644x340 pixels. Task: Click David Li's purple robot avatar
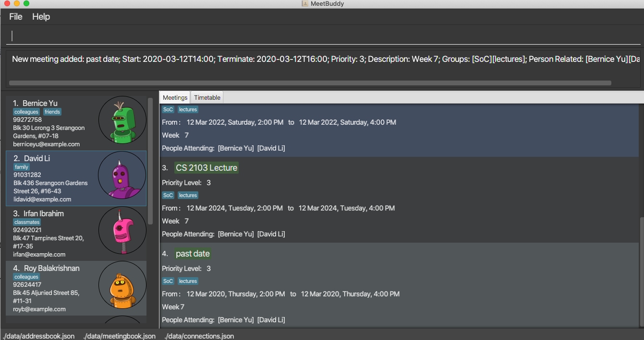tap(122, 175)
